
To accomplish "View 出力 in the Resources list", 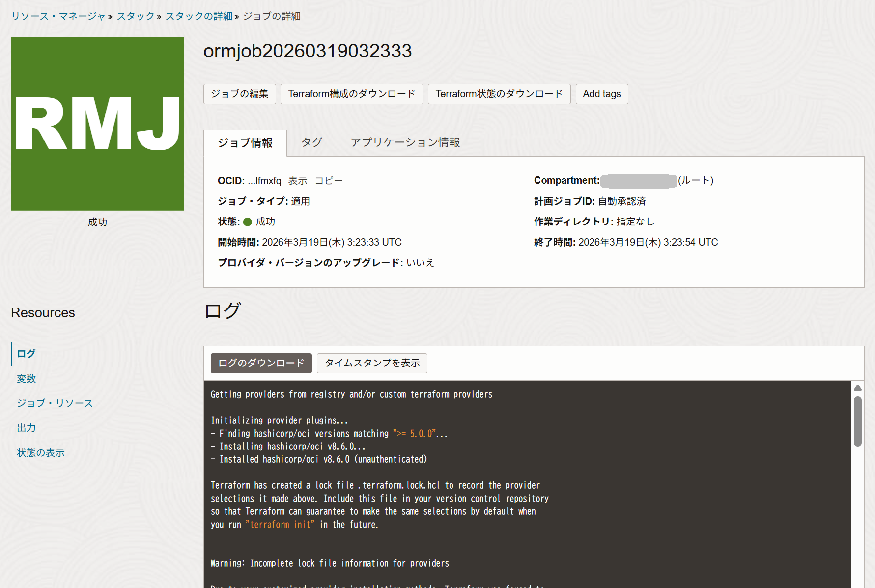I will (x=26, y=428).
